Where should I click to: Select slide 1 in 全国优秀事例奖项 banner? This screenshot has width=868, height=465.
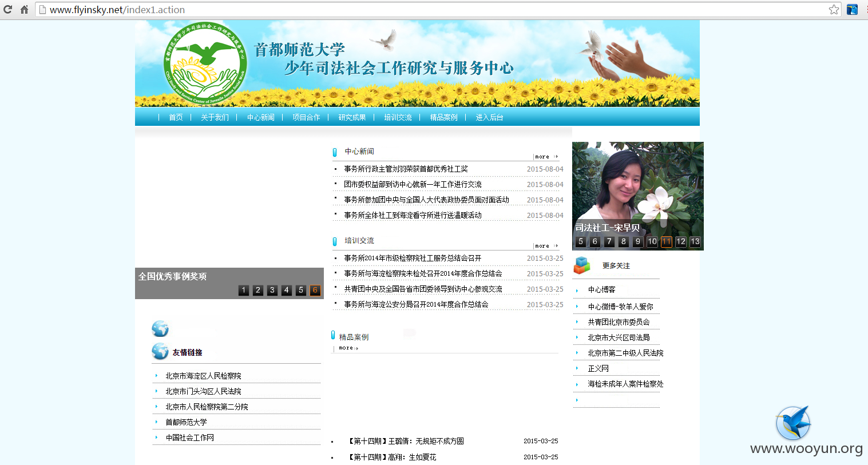244,290
